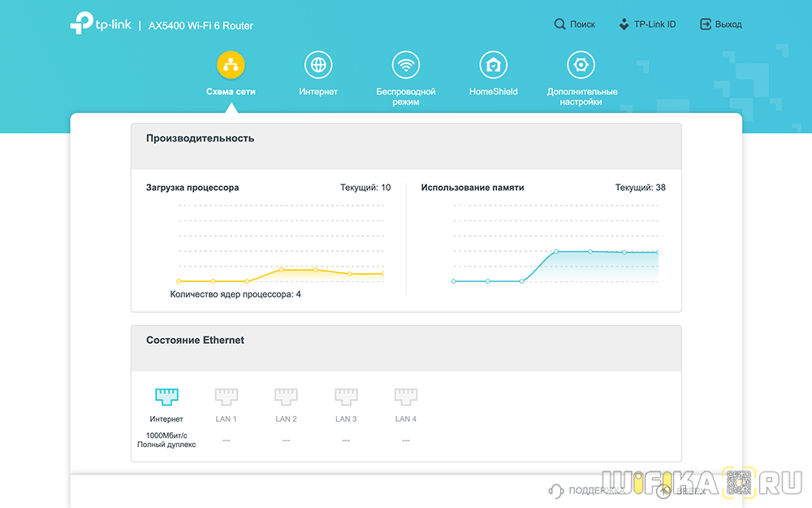Click the LAN 2 port icon
Viewport: 812px width, 508px height.
[x=286, y=397]
